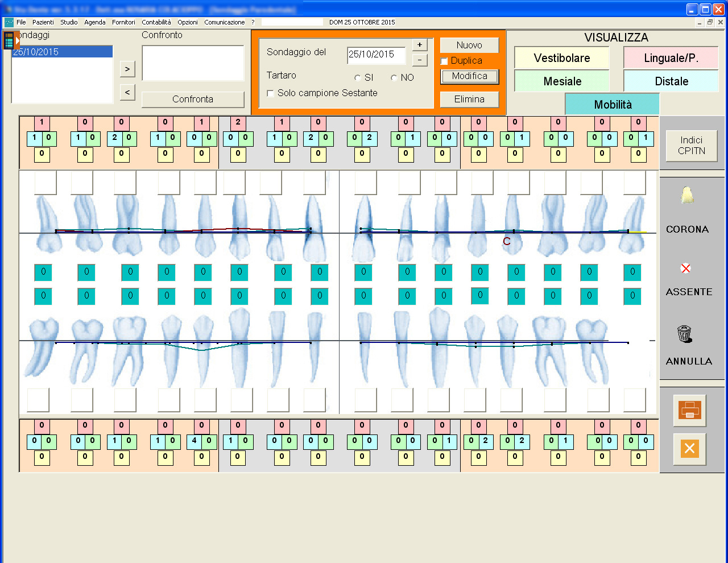
Task: Open the Agenda menu
Action: (95, 22)
